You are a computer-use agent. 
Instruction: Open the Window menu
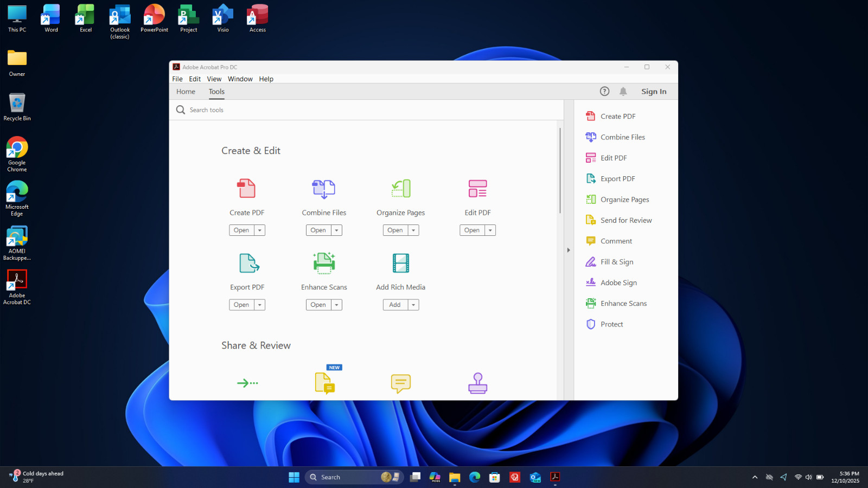tap(240, 79)
